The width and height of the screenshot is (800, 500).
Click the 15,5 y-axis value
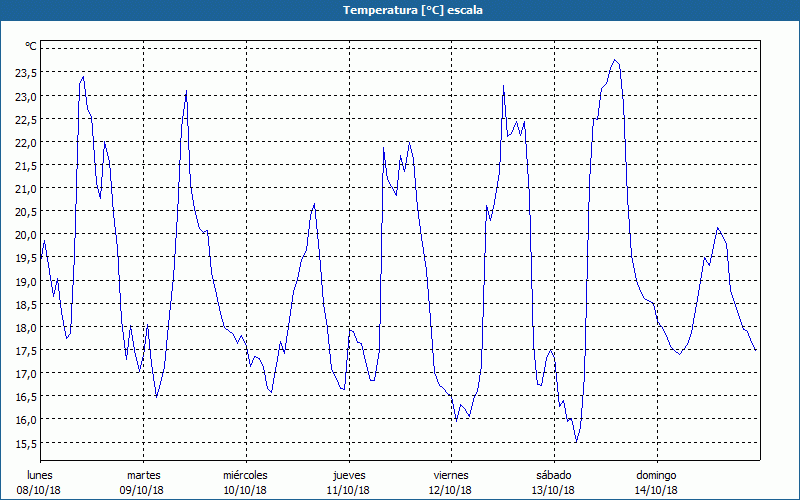pyautogui.click(x=26, y=443)
